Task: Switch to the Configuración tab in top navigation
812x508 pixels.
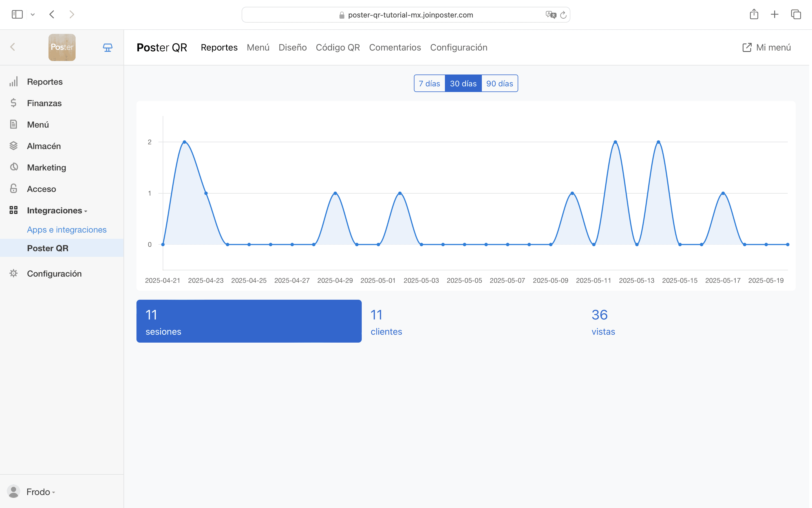Action: pyautogui.click(x=459, y=47)
